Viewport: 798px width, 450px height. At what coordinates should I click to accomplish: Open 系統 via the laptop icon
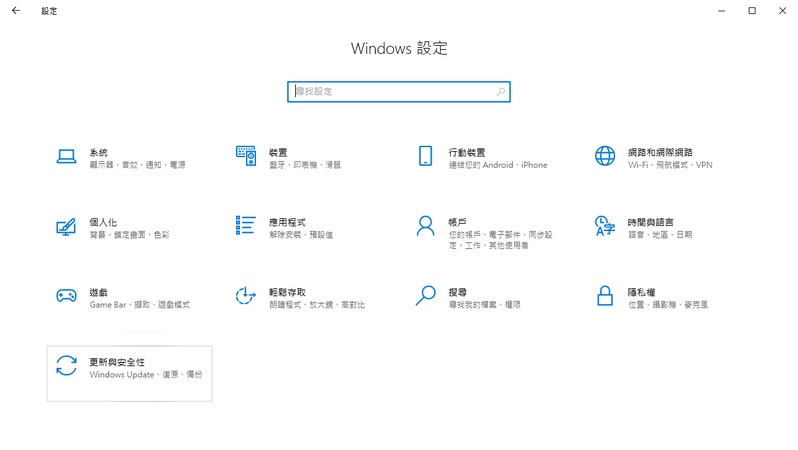(x=66, y=156)
